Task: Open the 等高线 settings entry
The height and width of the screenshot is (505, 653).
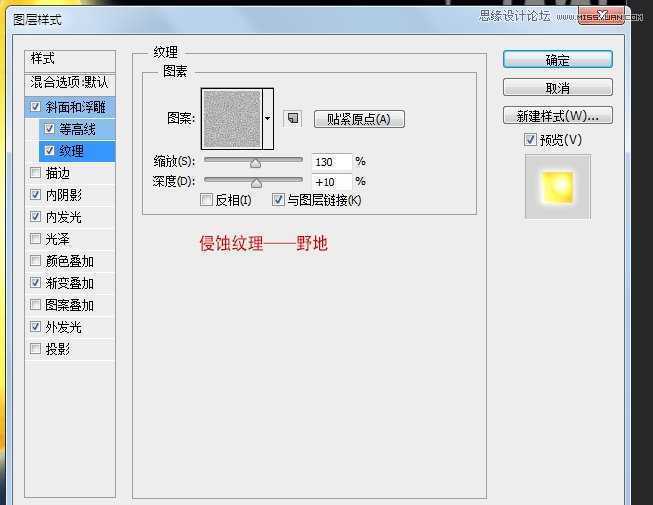Action: 77,129
